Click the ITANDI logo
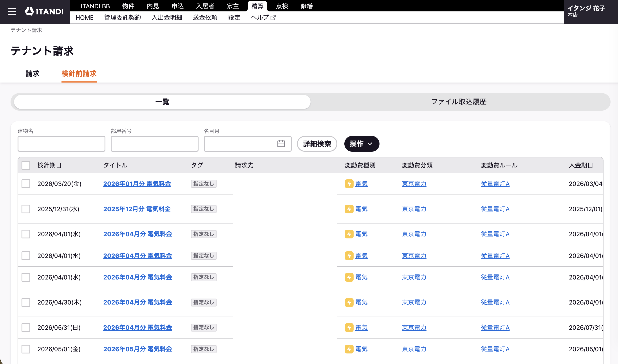The image size is (618, 364). pos(44,12)
